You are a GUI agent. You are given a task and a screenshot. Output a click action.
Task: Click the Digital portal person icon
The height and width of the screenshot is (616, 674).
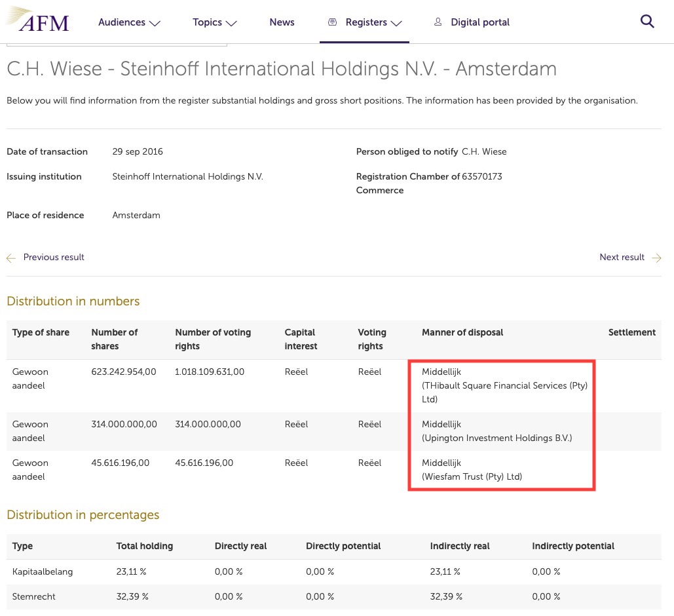438,22
